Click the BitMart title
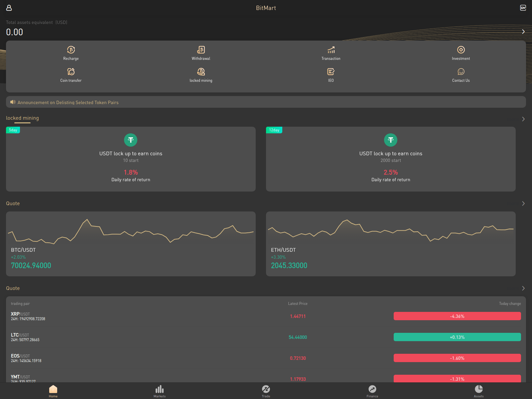The width and height of the screenshot is (532, 399). coord(266,8)
